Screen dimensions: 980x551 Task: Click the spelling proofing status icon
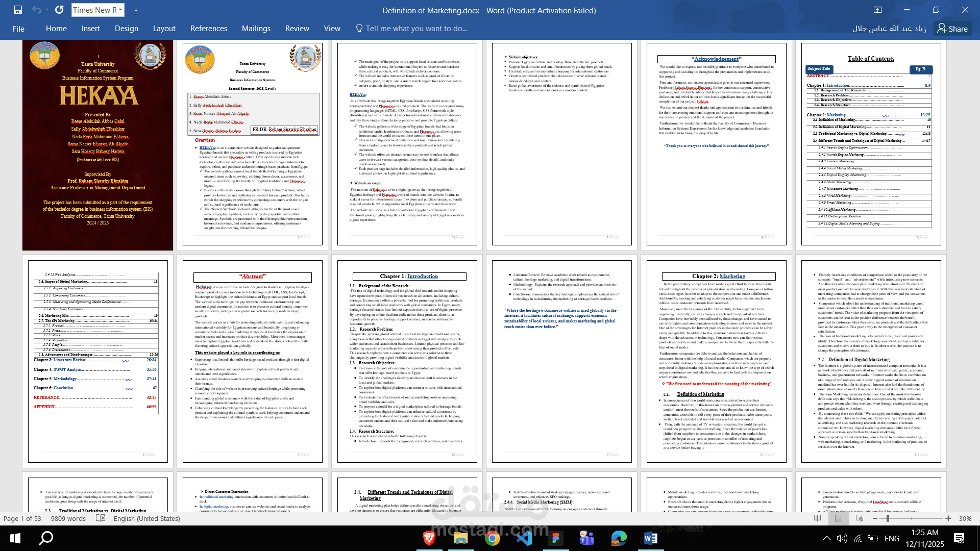(x=101, y=518)
